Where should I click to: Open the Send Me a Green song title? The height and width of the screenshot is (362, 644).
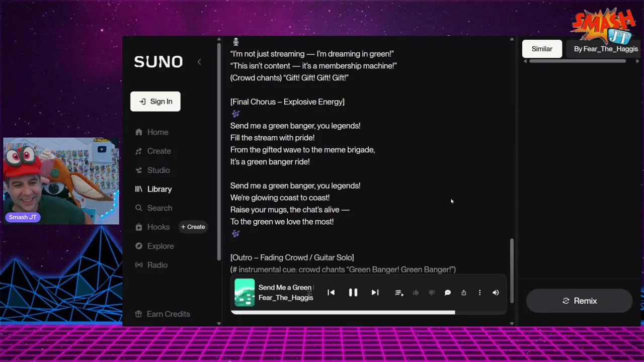(x=286, y=288)
